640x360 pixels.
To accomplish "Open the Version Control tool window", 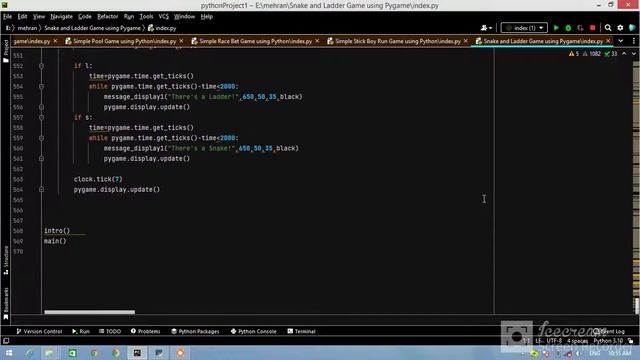I will pos(39,331).
